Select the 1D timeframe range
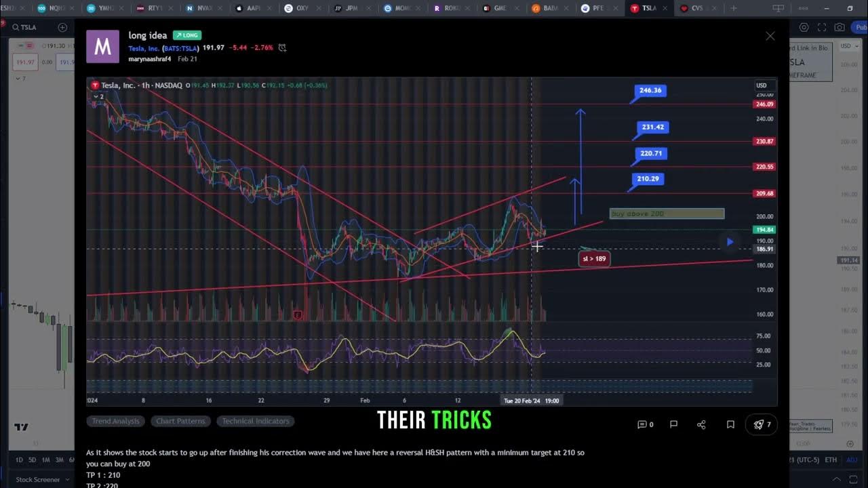 click(19, 460)
